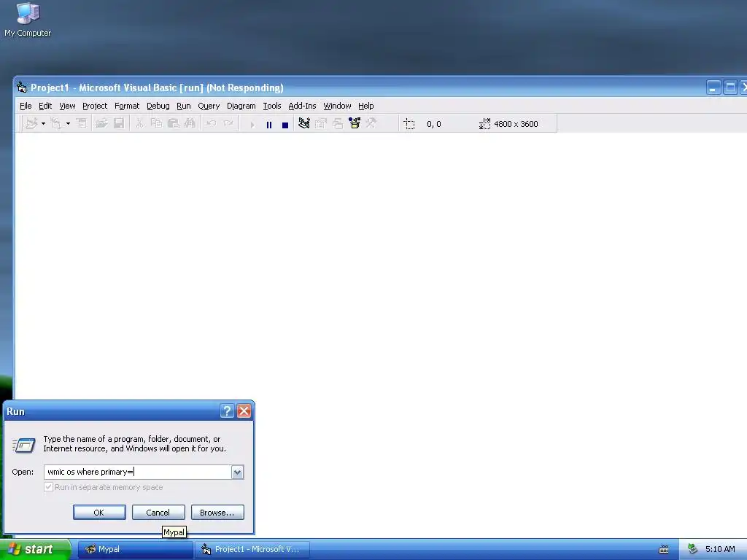Viewport: 747px width, 560px height.
Task: Open the View menu
Action: (67, 106)
